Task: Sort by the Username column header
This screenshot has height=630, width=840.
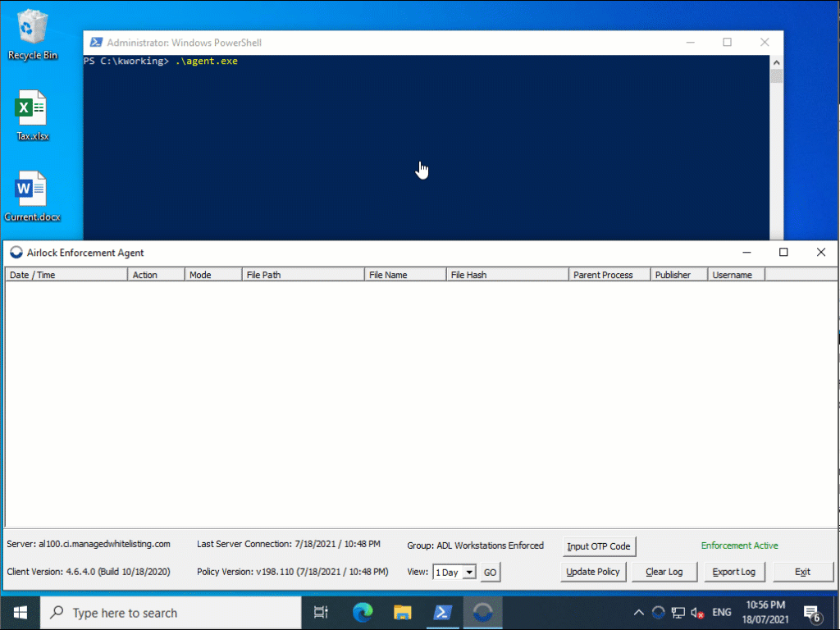Action: [737, 275]
